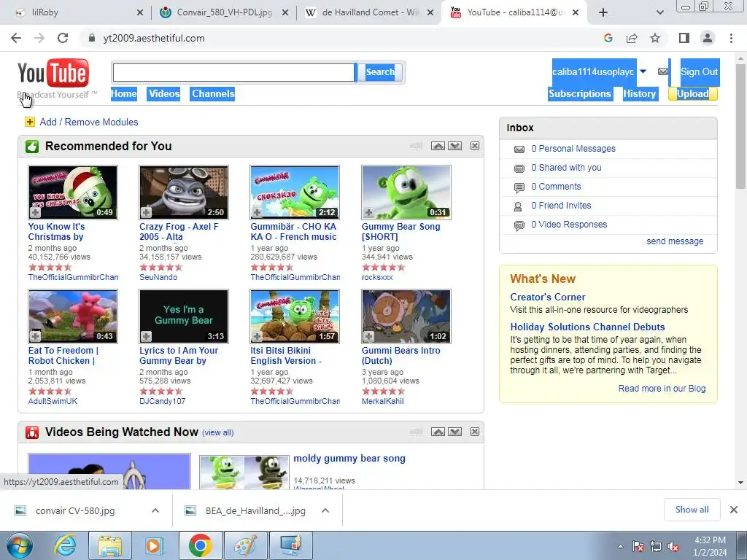Open Windows Explorer folder from taskbar
747x560 pixels.
coord(109,545)
